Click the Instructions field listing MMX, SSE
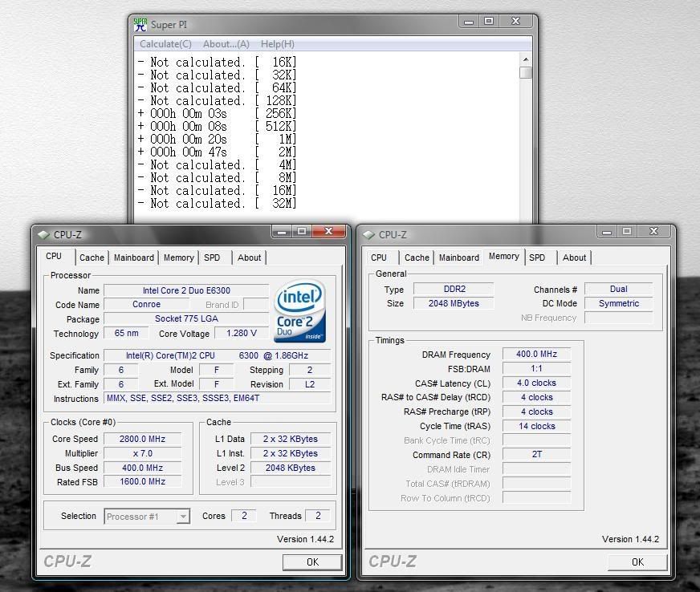 point(218,398)
